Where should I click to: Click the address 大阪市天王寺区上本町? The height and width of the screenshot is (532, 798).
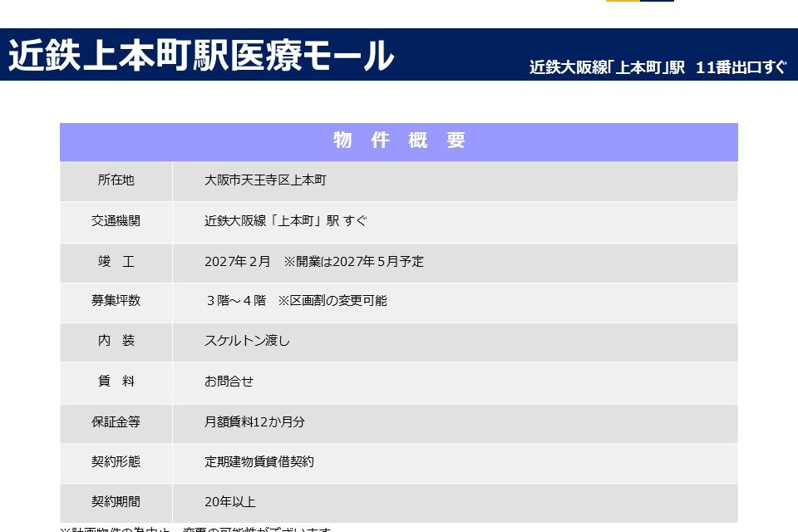point(265,180)
